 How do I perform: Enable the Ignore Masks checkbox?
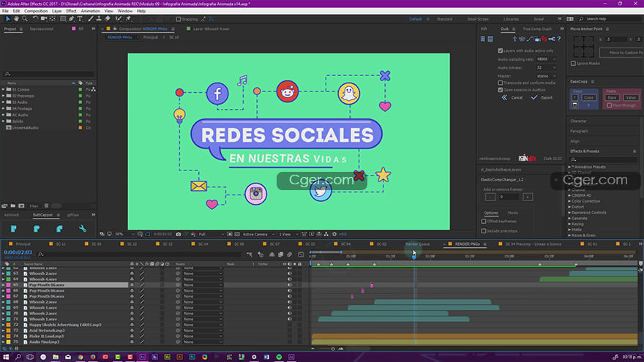[573, 64]
